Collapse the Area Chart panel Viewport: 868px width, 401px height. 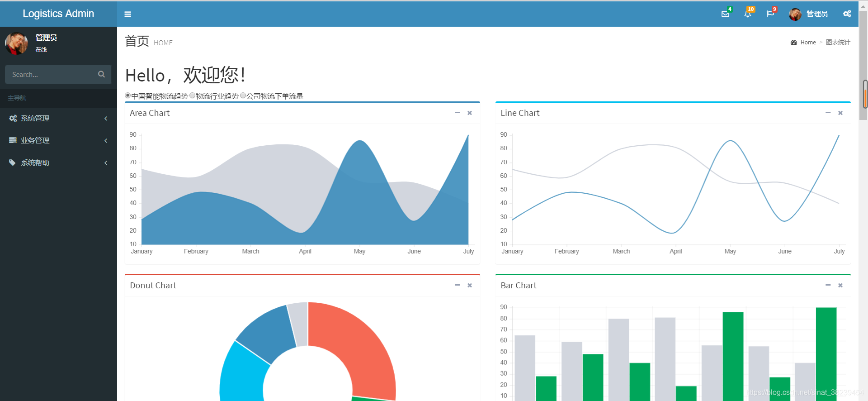tap(457, 113)
